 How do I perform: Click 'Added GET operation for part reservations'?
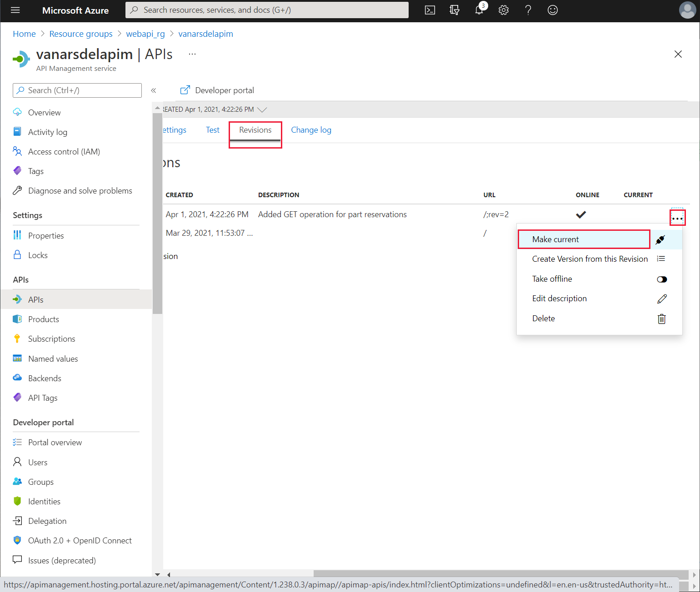pos(332,214)
